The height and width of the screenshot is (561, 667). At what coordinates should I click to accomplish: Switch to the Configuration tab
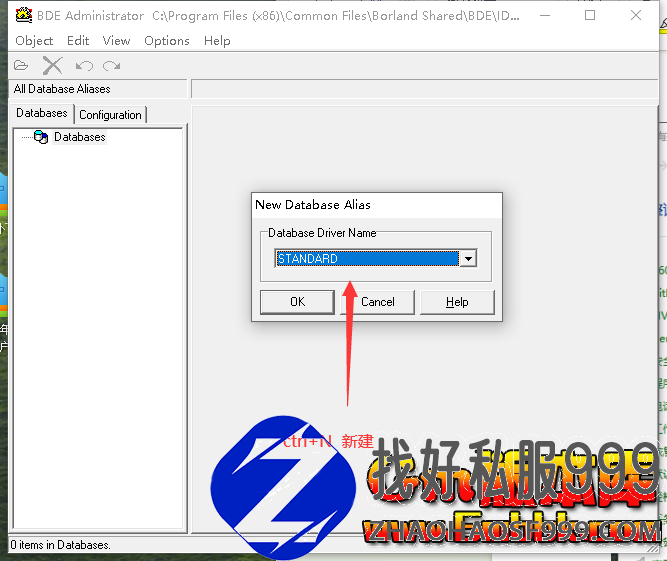click(111, 115)
